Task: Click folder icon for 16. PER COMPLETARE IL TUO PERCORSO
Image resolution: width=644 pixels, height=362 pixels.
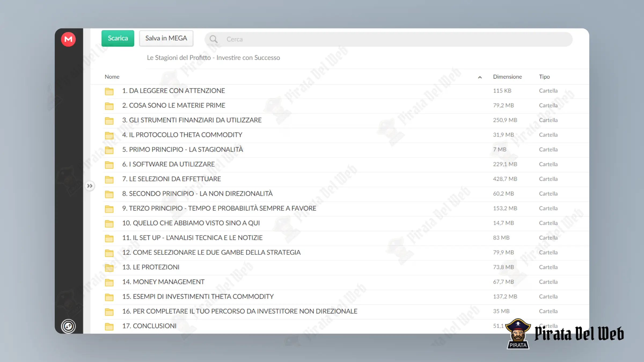Action: pos(109,312)
